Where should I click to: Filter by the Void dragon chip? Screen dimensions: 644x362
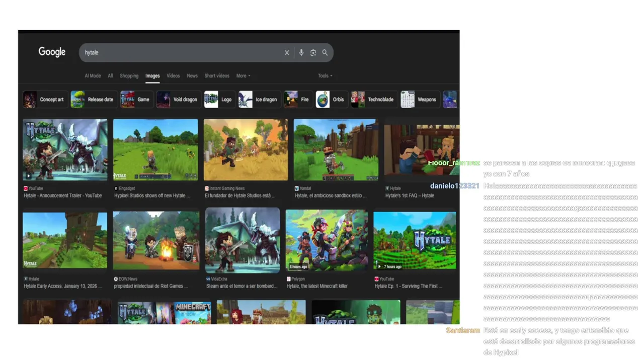tap(179, 100)
